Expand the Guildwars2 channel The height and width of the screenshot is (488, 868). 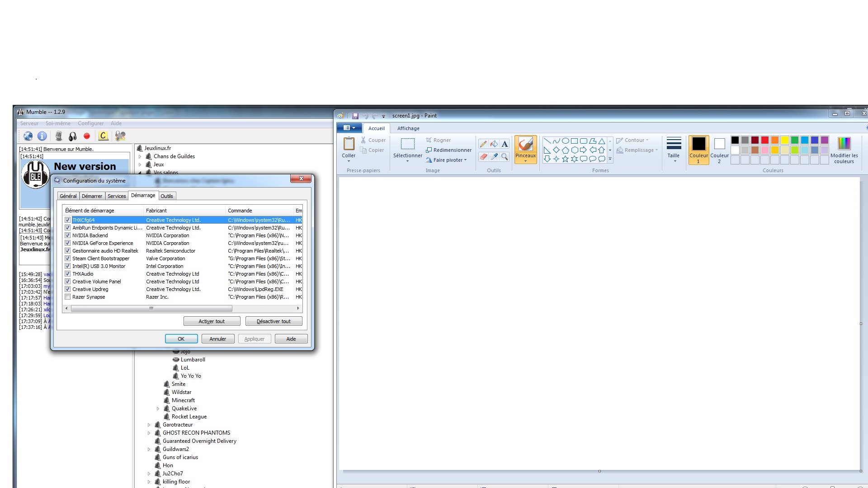click(x=149, y=449)
